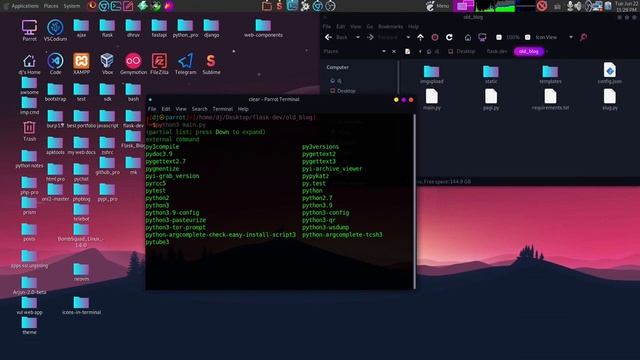Open FileZilla desktop shortcut
This screenshot has width=640, height=360.
click(159, 64)
